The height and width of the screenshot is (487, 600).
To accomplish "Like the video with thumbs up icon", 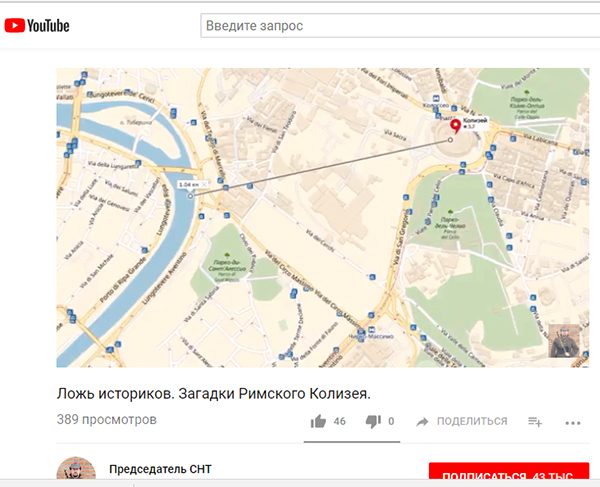I will click(318, 422).
